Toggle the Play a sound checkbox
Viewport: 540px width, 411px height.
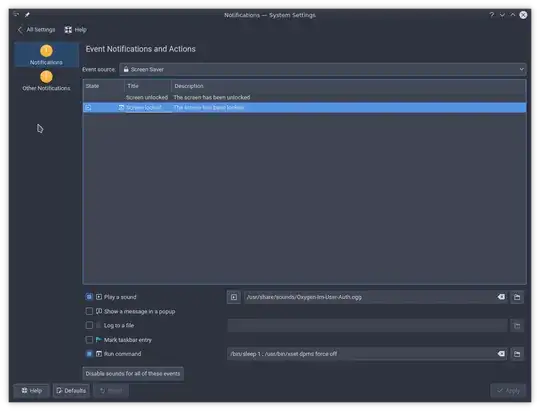[x=89, y=297]
